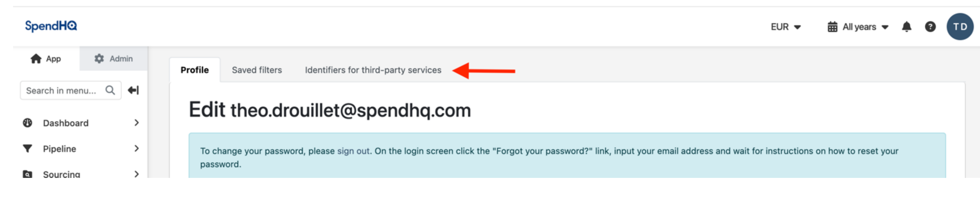980x205 pixels.
Task: Open the help question mark icon
Action: (930, 27)
